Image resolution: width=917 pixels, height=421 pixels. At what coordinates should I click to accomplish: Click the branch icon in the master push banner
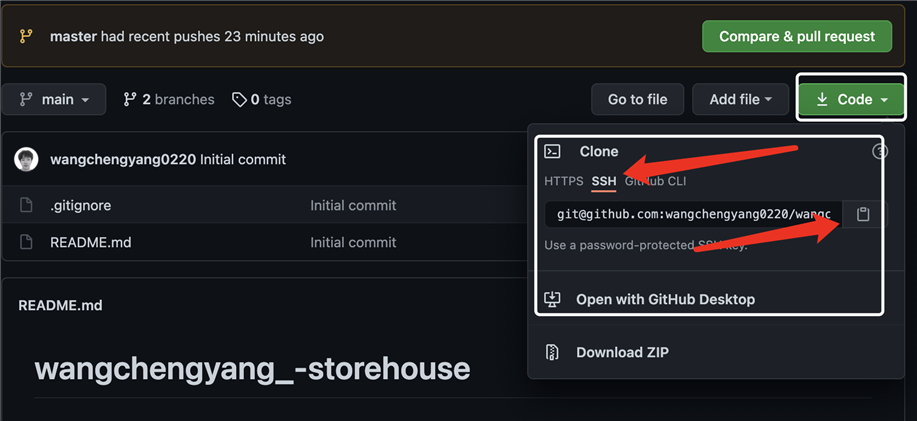tap(26, 36)
